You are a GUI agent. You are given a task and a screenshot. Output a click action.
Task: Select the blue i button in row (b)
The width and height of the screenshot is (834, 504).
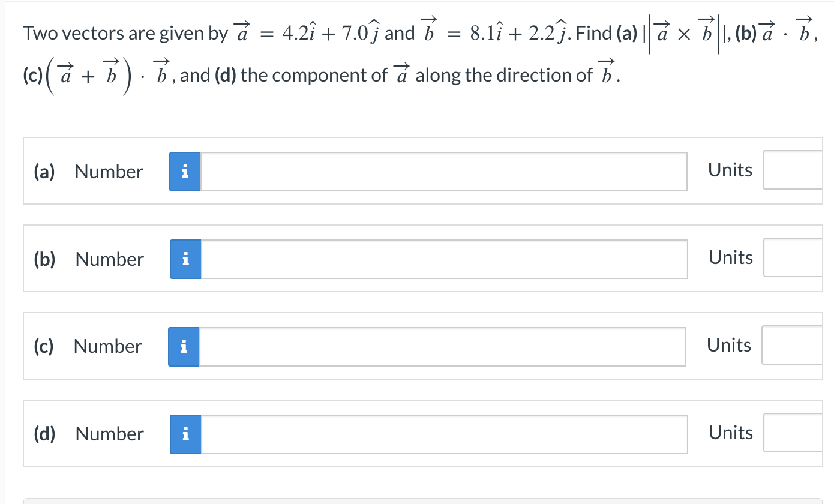[x=185, y=259]
